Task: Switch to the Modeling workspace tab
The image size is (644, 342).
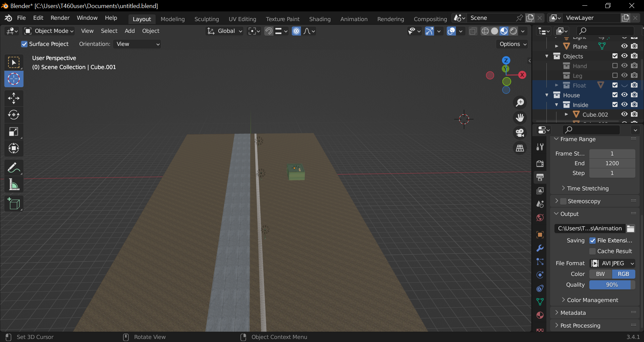Action: [173, 19]
